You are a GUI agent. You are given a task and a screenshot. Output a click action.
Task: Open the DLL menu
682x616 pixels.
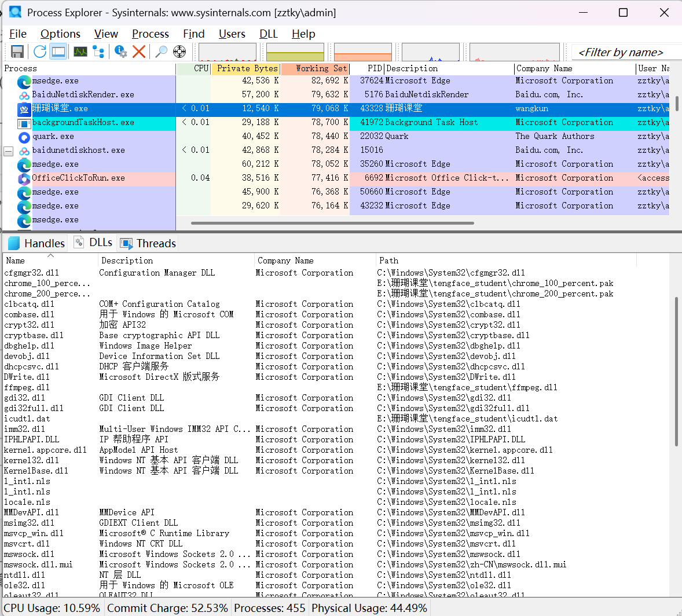pos(269,34)
